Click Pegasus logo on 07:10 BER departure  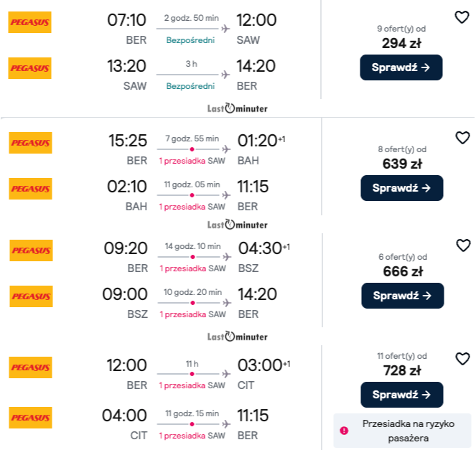coord(30,22)
